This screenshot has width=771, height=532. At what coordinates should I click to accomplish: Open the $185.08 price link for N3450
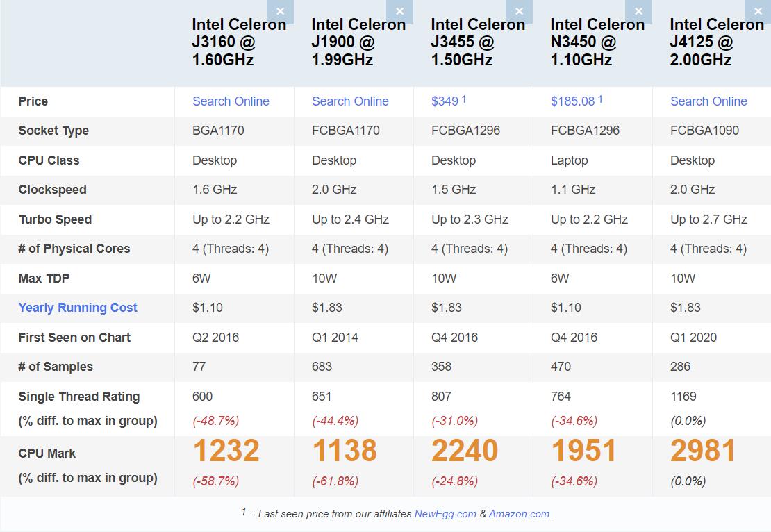point(572,101)
